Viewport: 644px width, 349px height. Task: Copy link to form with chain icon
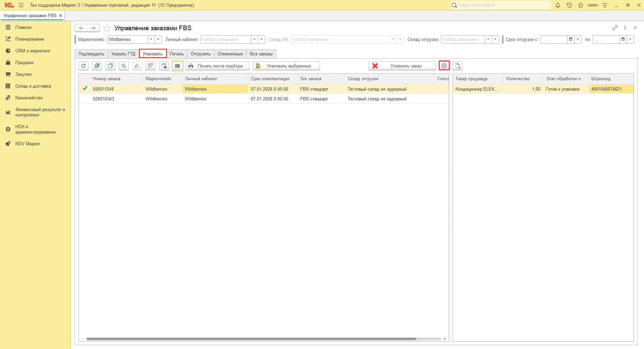click(x=615, y=28)
